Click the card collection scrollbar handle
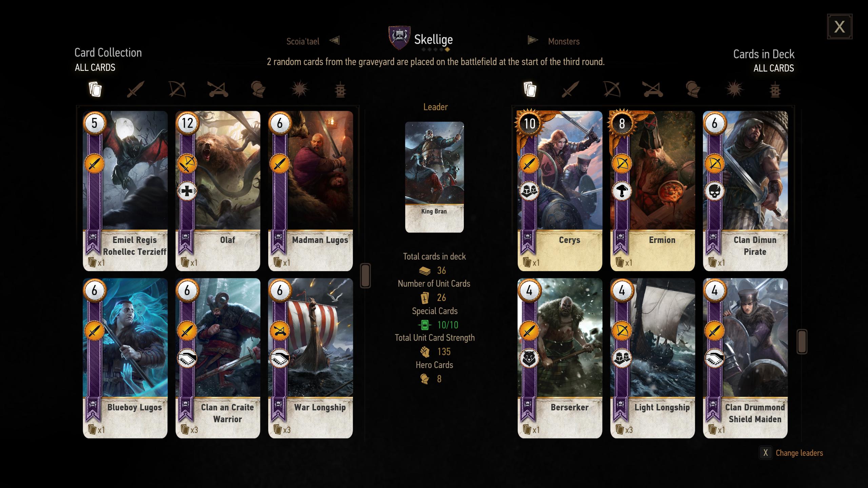Image resolution: width=868 pixels, height=488 pixels. click(365, 276)
